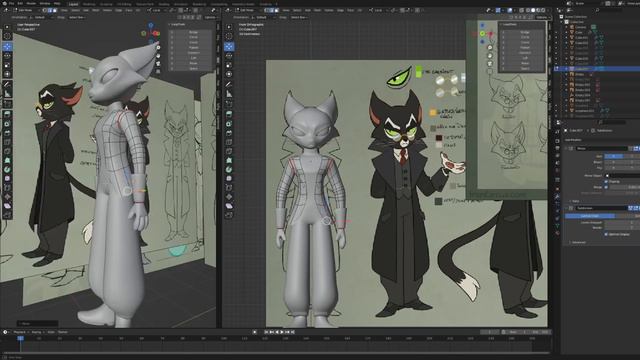Click the current frame marker in timeline
The height and width of the screenshot is (360, 640).
point(20,338)
